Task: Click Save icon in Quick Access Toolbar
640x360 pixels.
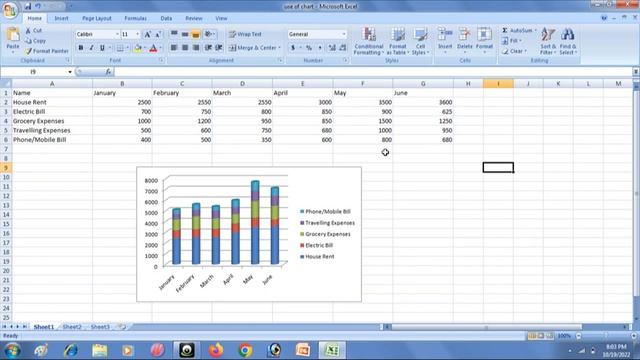Action: point(27,6)
